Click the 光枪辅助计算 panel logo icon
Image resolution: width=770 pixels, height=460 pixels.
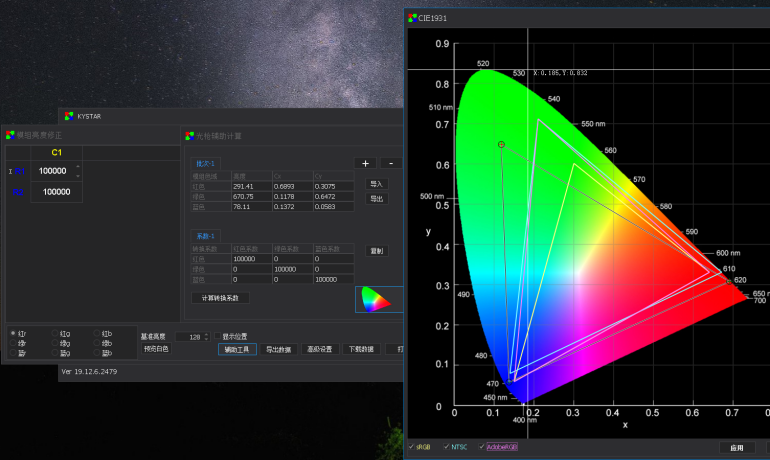(189, 135)
